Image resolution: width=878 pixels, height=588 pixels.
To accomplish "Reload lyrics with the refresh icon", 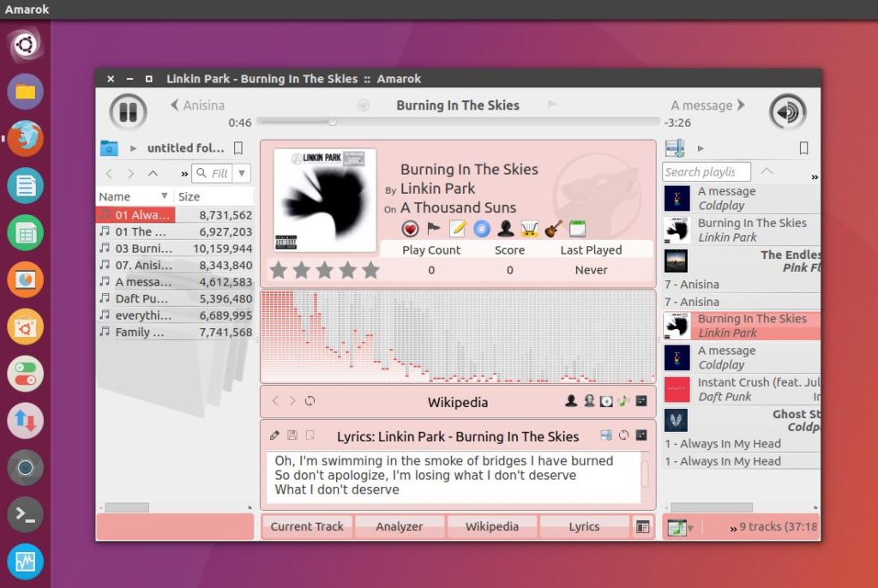I will point(624,435).
